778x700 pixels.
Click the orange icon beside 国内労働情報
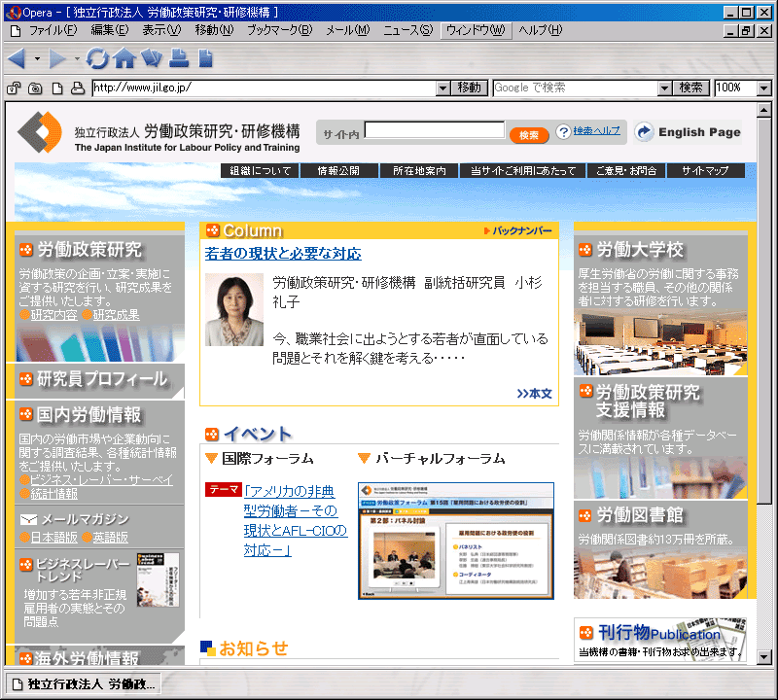pyautogui.click(x=26, y=414)
